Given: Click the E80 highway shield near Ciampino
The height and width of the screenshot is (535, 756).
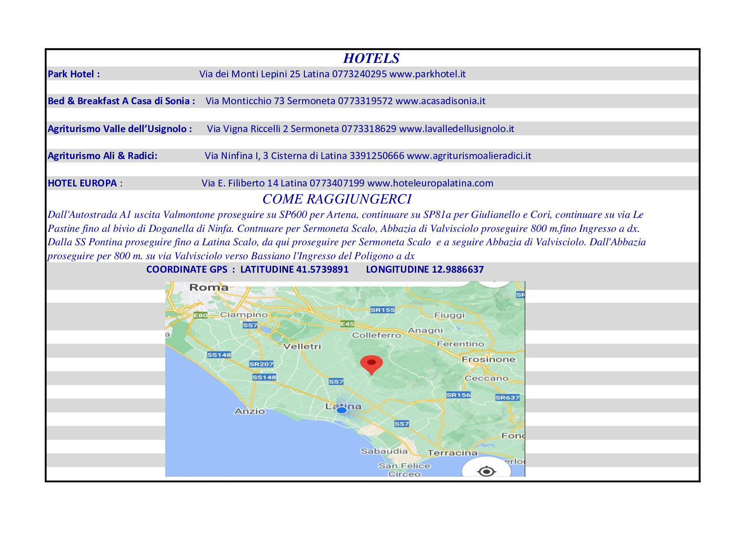Looking at the screenshot, I should [x=200, y=315].
